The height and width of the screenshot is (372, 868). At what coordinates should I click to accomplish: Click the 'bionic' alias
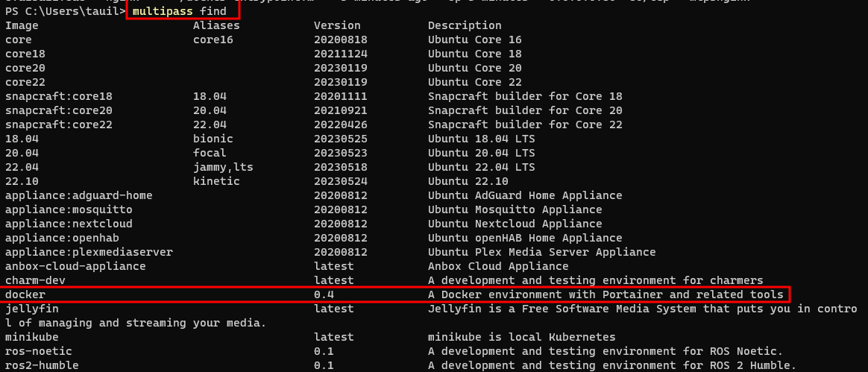213,139
